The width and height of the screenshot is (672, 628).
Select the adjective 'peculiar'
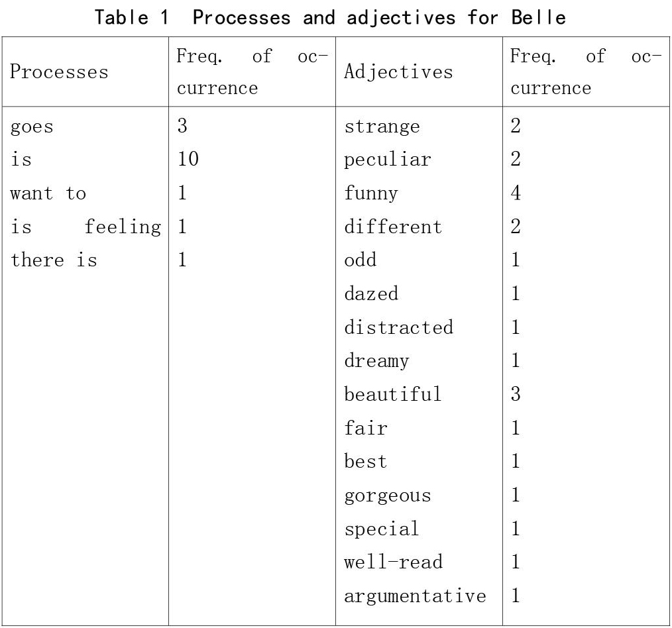point(388,160)
